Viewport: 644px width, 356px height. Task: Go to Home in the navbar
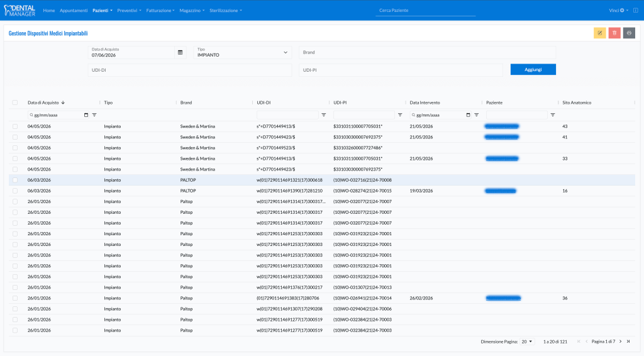click(49, 10)
